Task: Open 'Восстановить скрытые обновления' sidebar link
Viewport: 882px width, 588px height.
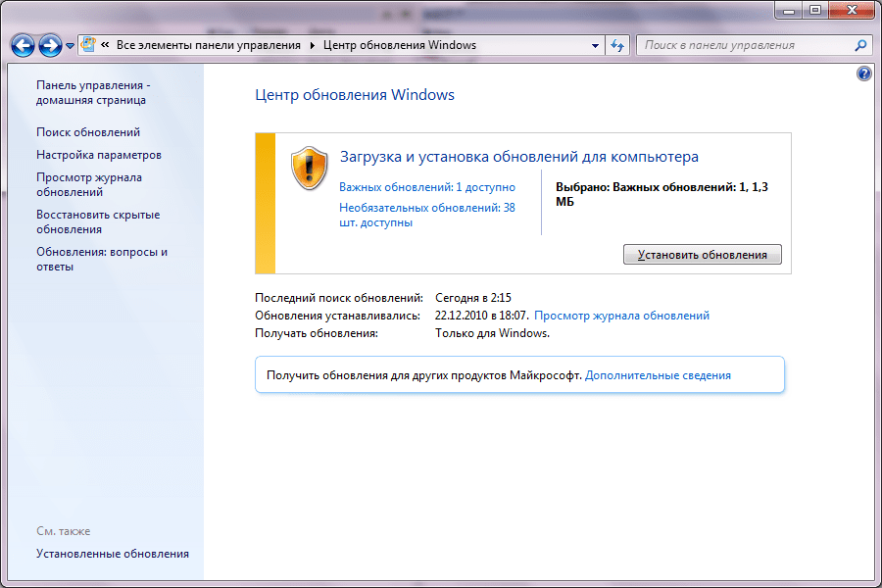Action: point(98,221)
